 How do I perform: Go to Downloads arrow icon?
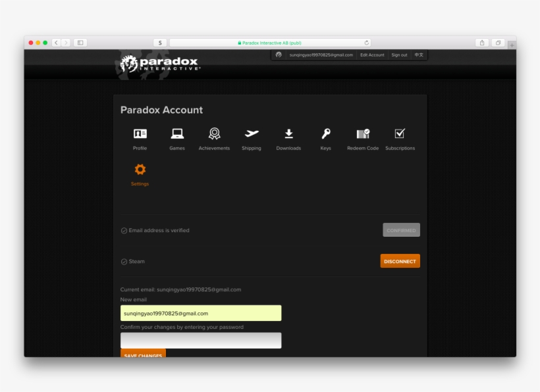[288, 134]
